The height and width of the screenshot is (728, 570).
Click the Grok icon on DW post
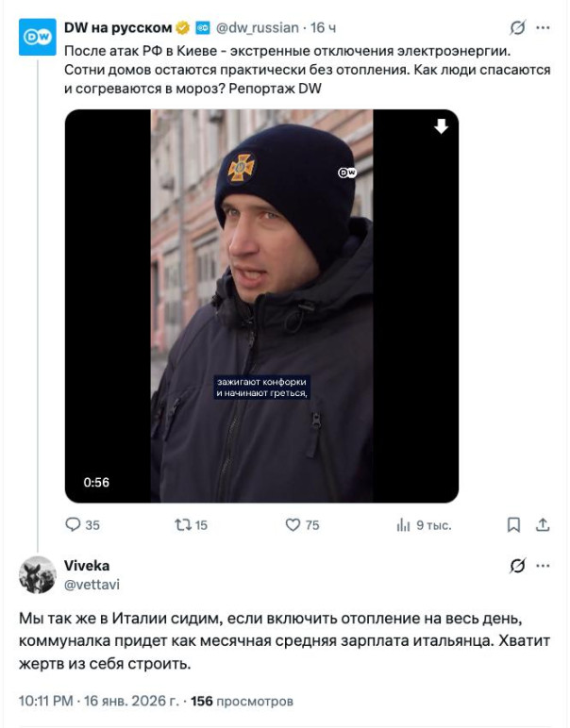[x=517, y=28]
